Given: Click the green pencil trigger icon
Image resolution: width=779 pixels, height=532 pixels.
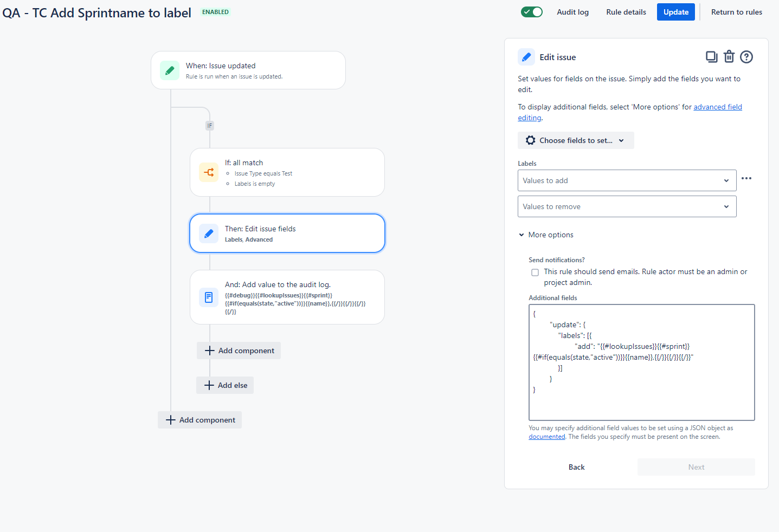Looking at the screenshot, I should point(170,70).
